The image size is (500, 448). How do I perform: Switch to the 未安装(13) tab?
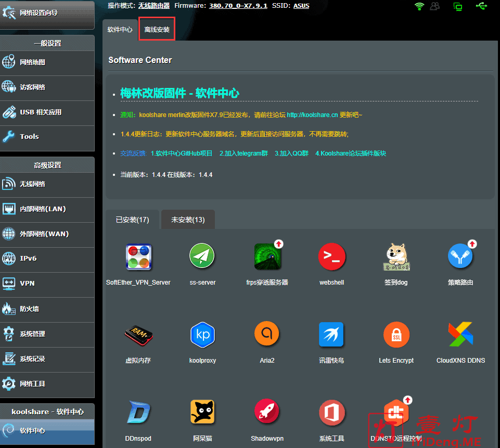tap(188, 220)
